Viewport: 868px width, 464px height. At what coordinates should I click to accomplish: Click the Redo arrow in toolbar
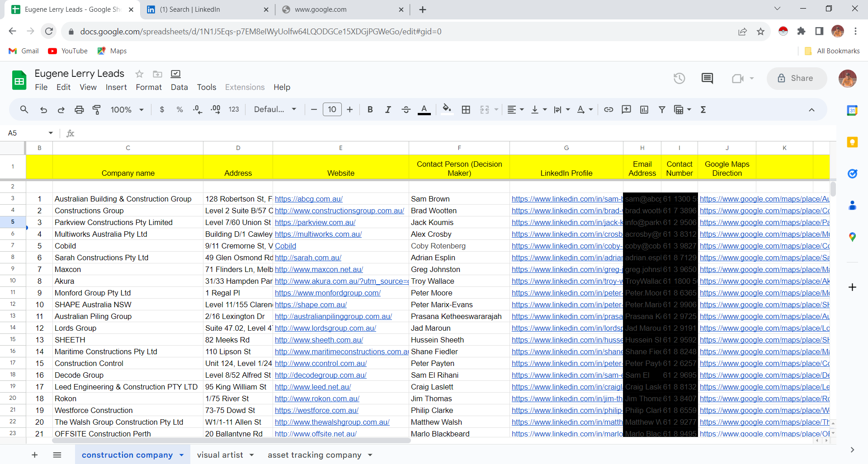coord(61,109)
